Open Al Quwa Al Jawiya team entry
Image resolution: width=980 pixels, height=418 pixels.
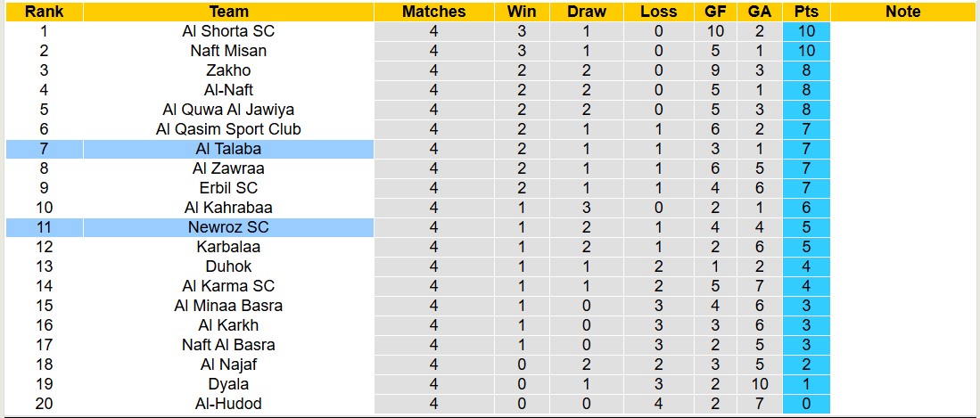click(x=228, y=110)
